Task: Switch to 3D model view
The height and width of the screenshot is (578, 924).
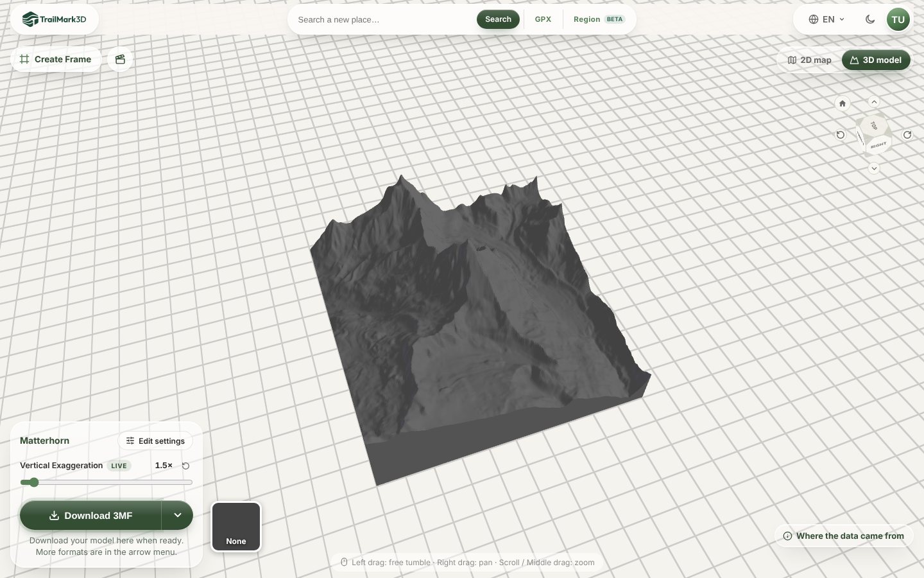Action: tap(876, 60)
